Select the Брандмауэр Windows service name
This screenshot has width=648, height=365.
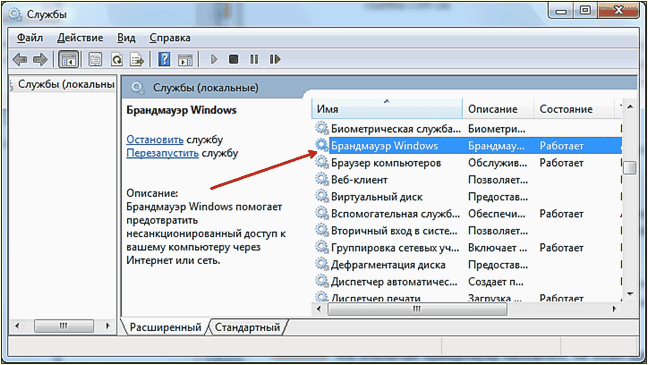384,146
